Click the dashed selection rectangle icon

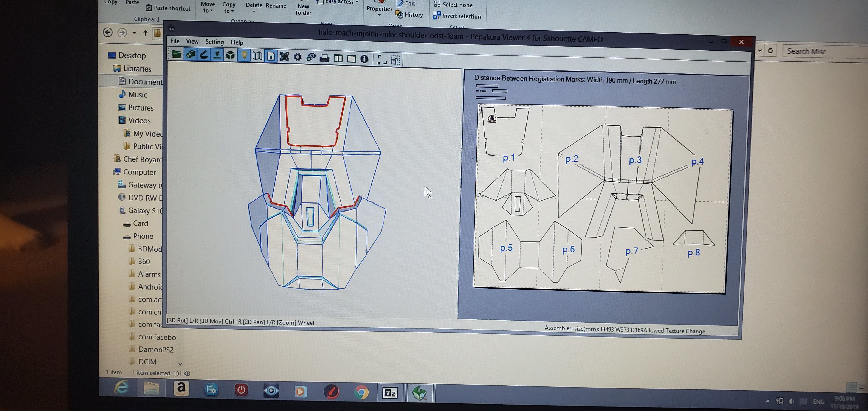tap(395, 60)
